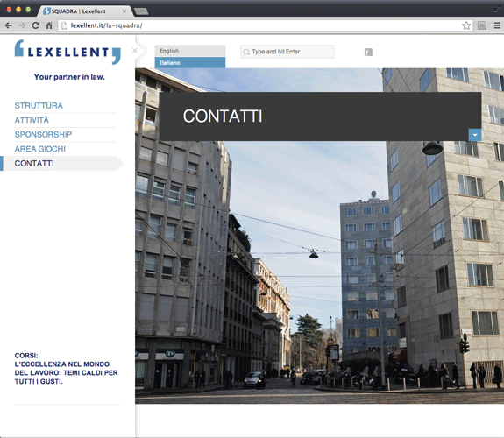
Task: Click the search field 'Type and hit Enter'
Action: click(287, 52)
